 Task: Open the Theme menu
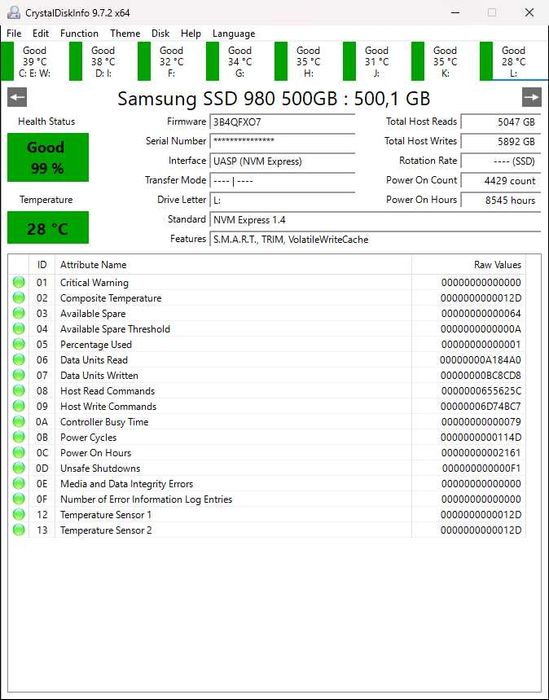pyautogui.click(x=125, y=33)
